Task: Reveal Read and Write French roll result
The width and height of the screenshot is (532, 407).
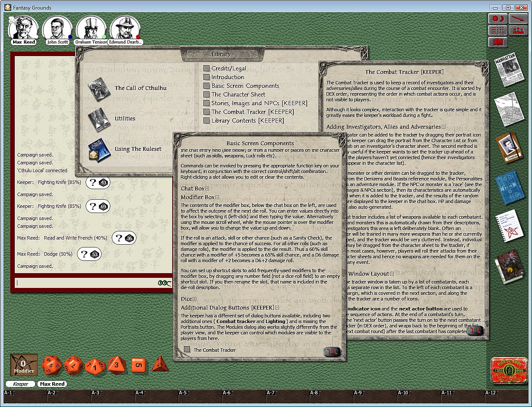Action: [124, 238]
